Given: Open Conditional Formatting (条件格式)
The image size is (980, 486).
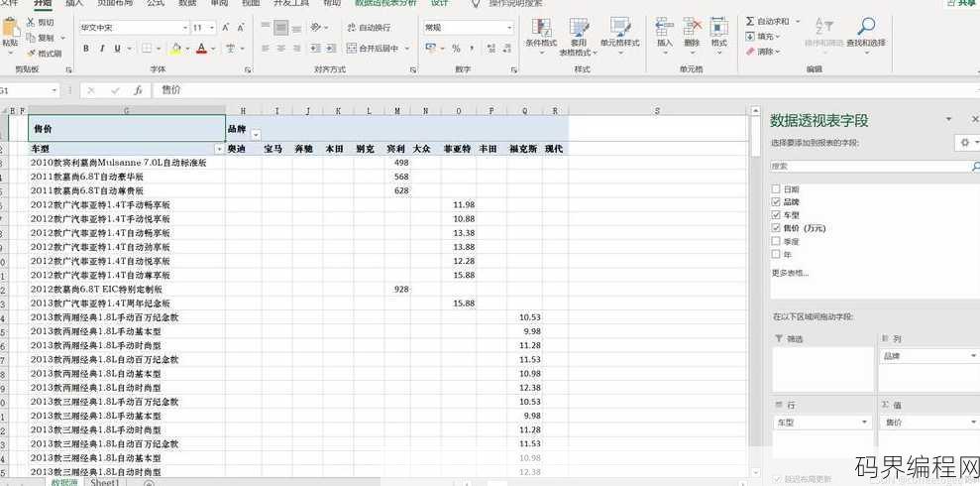Looking at the screenshot, I should [x=541, y=36].
